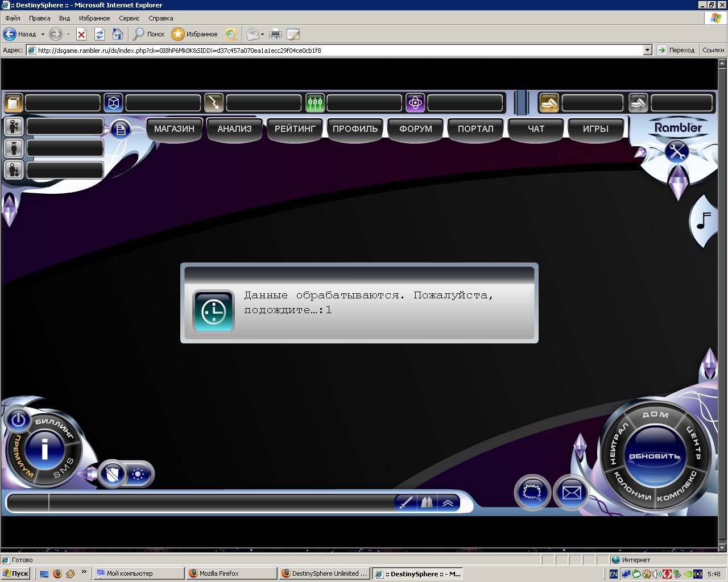Open the blue document icon near МАГАЗИН
The image size is (728, 582).
click(121, 130)
